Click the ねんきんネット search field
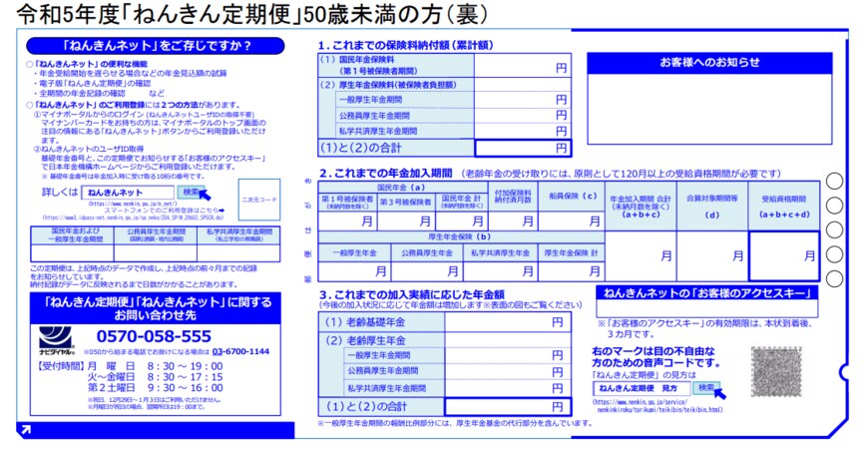868x449 pixels. pyautogui.click(x=125, y=192)
